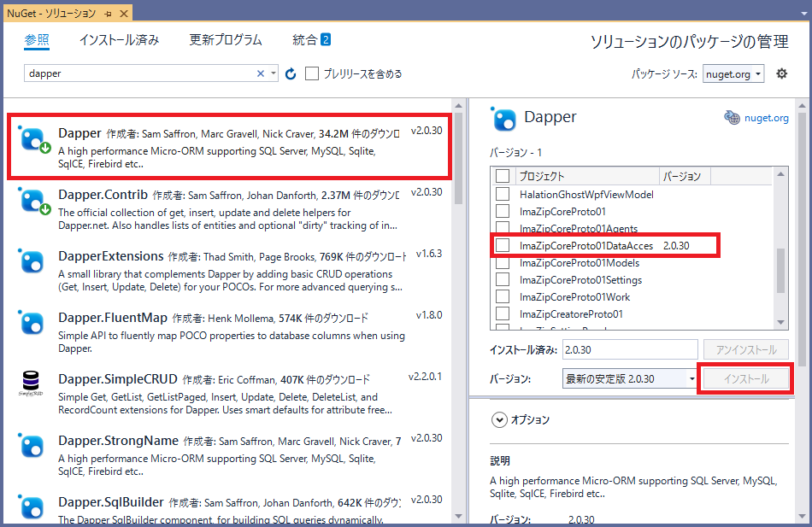This screenshot has width=812, height=527.
Task: Expand the オプション section
Action: click(x=498, y=420)
